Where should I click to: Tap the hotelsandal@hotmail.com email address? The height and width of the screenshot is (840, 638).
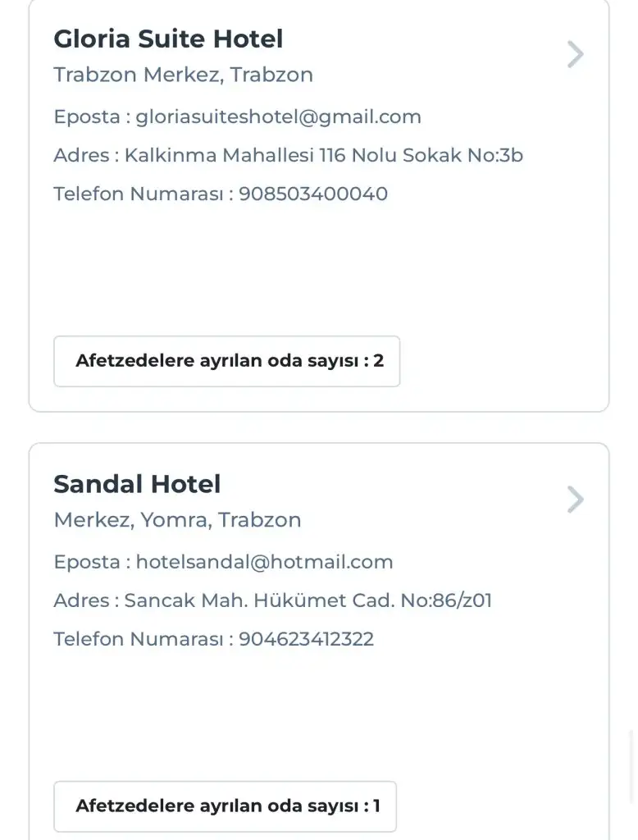tap(264, 562)
